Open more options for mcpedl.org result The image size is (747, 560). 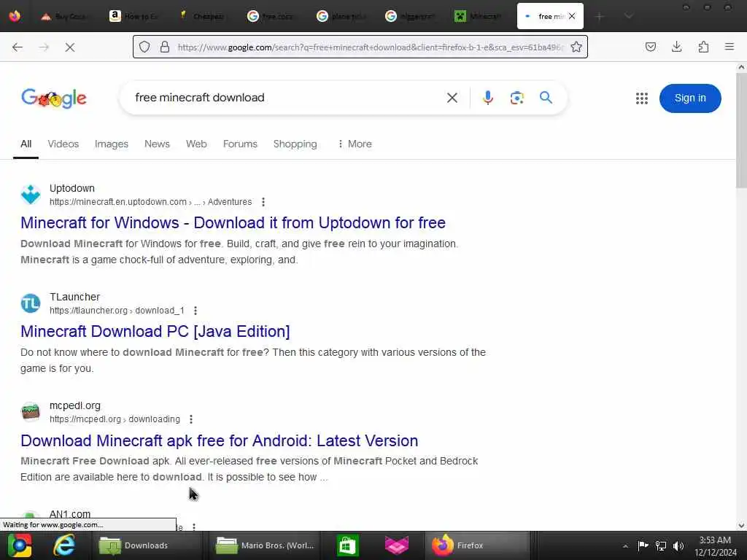coord(191,419)
